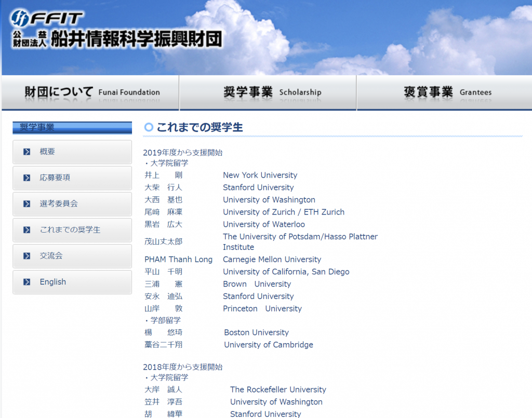Click arrow icon beside 交流会

point(27,256)
